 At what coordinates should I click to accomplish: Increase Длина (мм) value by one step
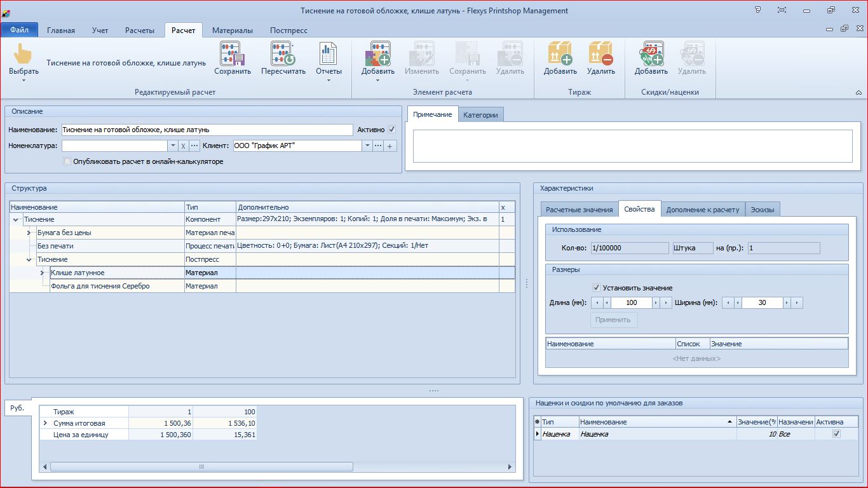tap(656, 303)
